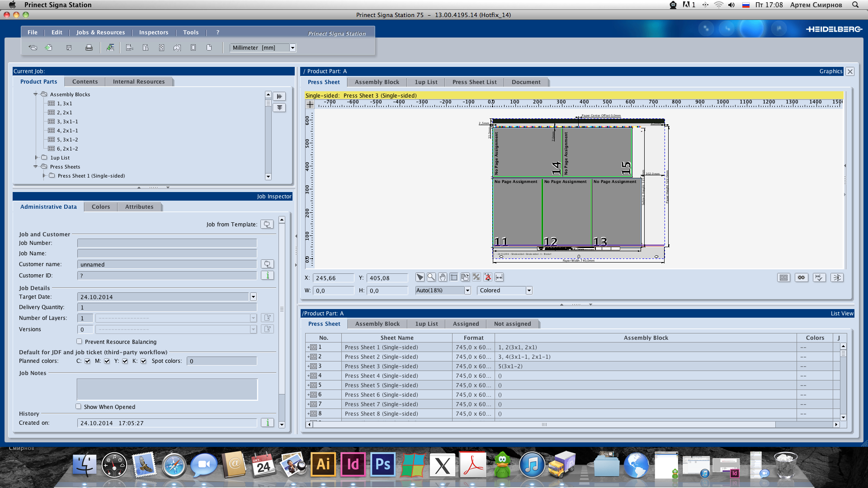This screenshot has width=868, height=488.
Task: Create a new job with the green star icon
Action: tap(48, 47)
